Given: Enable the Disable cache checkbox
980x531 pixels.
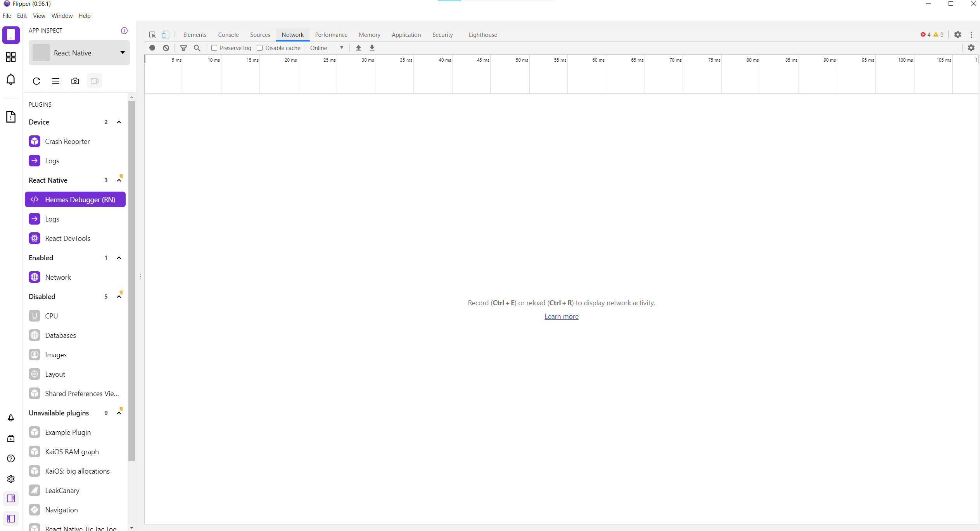Looking at the screenshot, I should (259, 48).
